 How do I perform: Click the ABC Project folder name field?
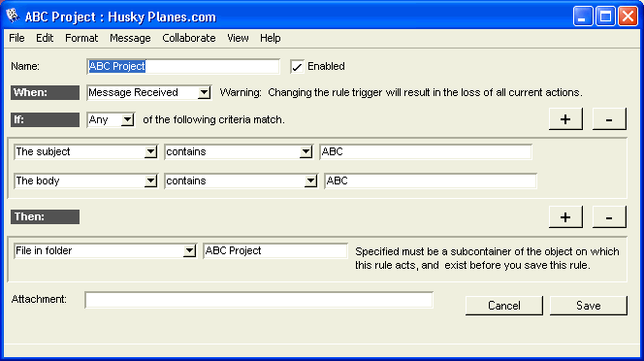tap(275, 250)
